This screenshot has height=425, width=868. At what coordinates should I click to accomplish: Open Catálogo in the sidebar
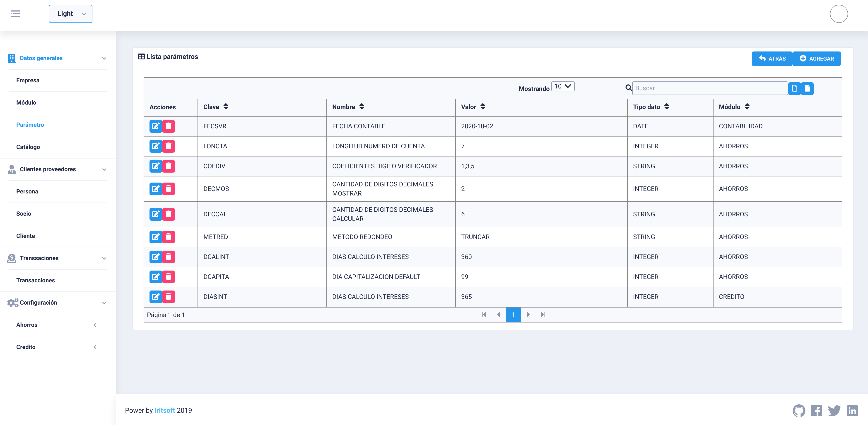point(28,147)
